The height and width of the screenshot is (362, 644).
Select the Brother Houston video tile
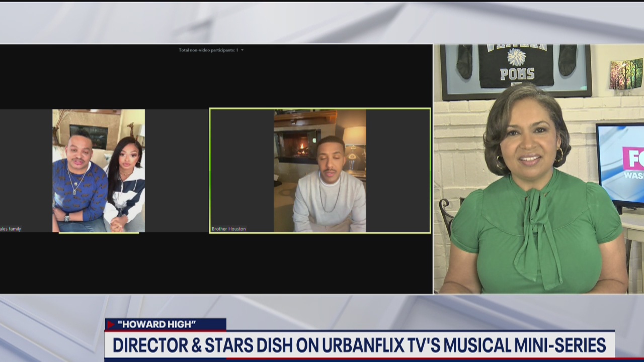coord(320,170)
